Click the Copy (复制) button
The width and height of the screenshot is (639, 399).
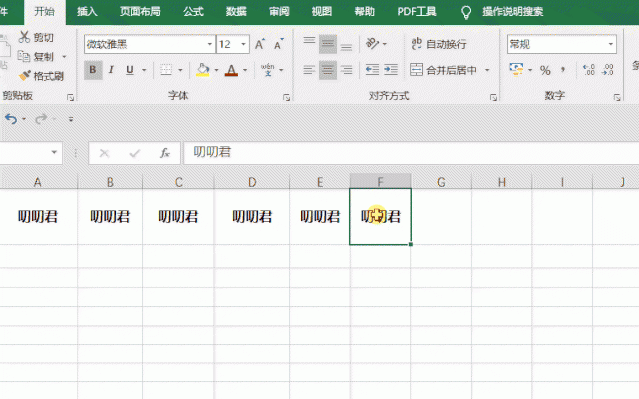click(x=36, y=56)
